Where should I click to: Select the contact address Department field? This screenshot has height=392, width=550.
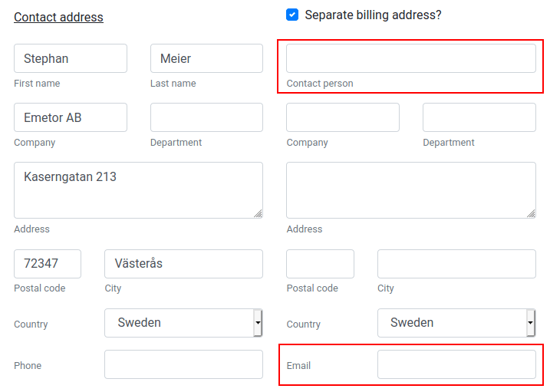[206, 117]
